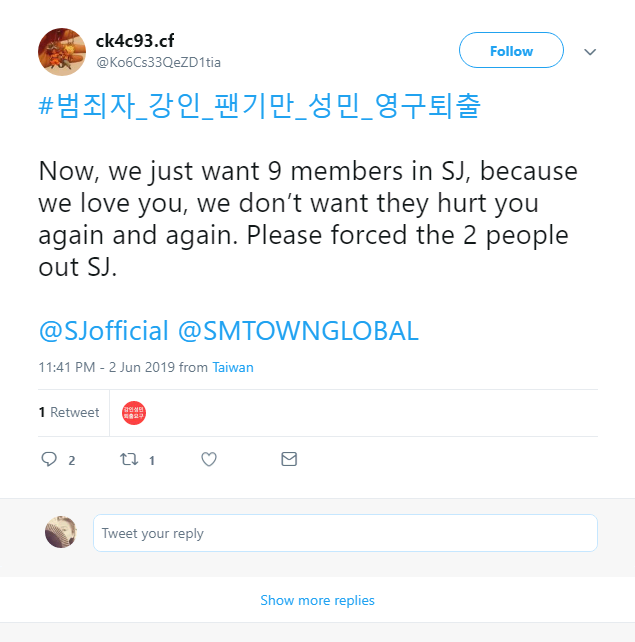The image size is (635, 642).
Task: Retweet this tweet using the retweet icon
Action: click(128, 460)
